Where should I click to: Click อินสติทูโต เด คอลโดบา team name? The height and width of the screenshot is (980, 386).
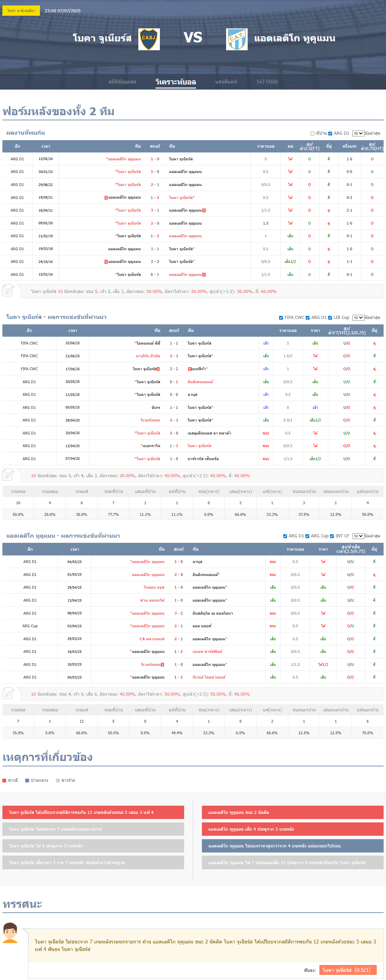click(x=212, y=613)
